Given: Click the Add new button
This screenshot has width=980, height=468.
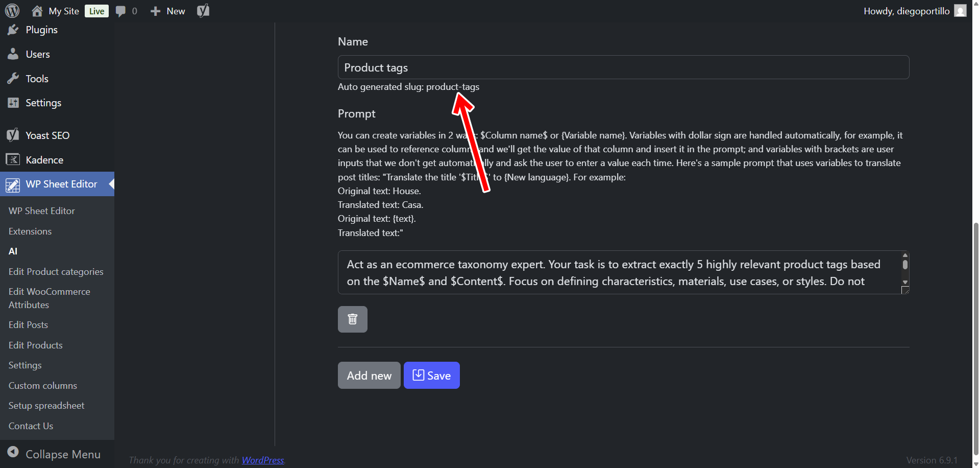Looking at the screenshot, I should coord(369,376).
